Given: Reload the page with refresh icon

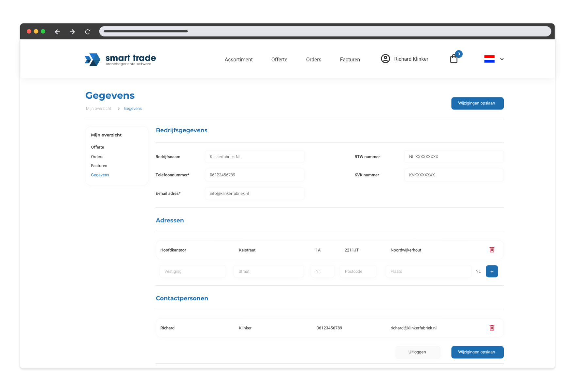Looking at the screenshot, I should point(88,32).
